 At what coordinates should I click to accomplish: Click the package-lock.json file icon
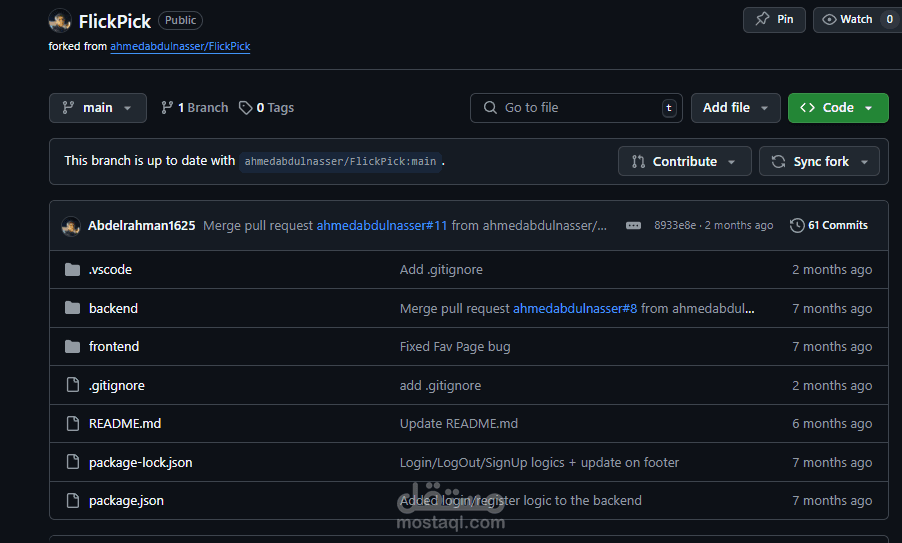72,462
